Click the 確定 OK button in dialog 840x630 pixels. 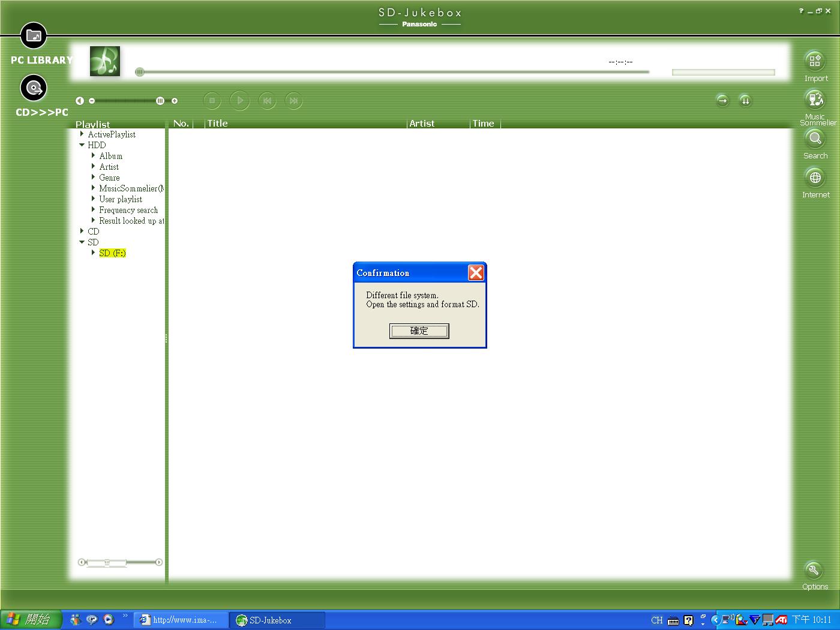[419, 331]
